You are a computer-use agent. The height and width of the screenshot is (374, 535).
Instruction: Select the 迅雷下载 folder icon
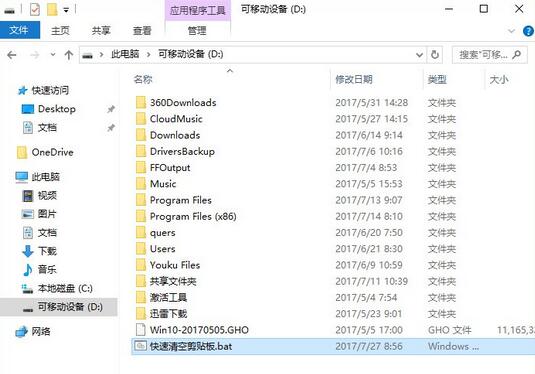(141, 314)
